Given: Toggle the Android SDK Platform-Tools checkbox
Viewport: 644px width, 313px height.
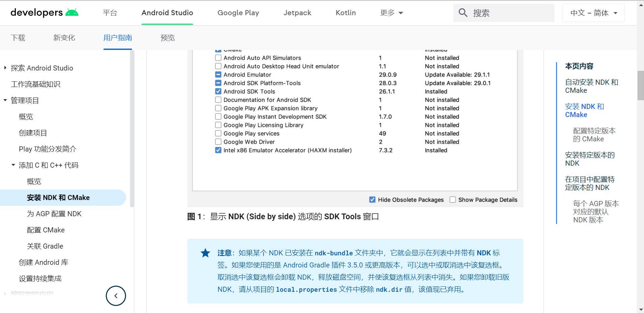Looking at the screenshot, I should tap(218, 83).
